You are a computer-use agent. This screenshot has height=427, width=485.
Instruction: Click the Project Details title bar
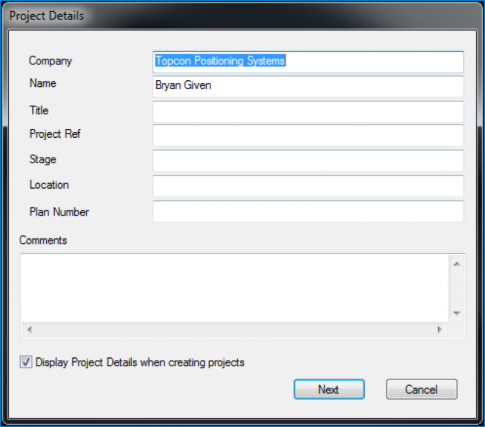242,16
